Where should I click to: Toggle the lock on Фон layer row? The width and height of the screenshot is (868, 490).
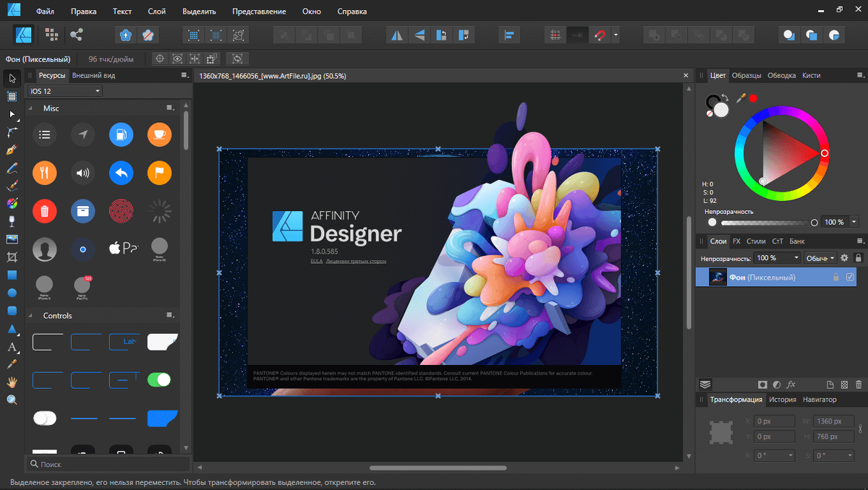click(x=836, y=277)
